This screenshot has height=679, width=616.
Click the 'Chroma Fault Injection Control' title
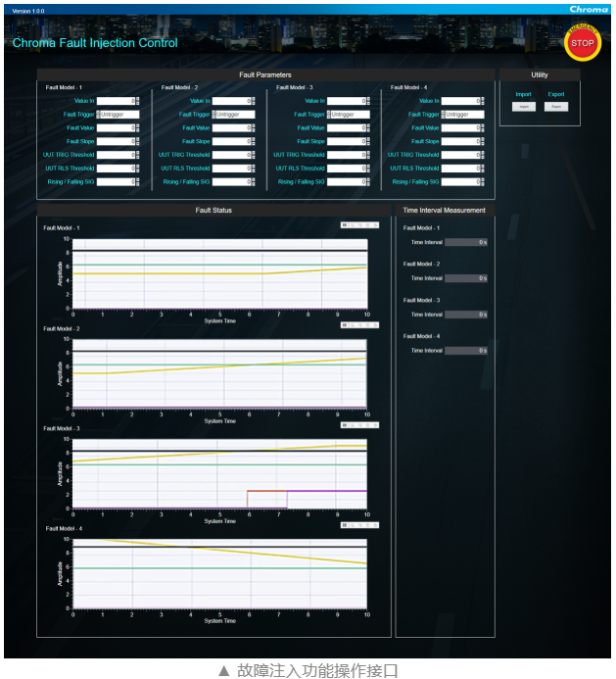(x=95, y=43)
